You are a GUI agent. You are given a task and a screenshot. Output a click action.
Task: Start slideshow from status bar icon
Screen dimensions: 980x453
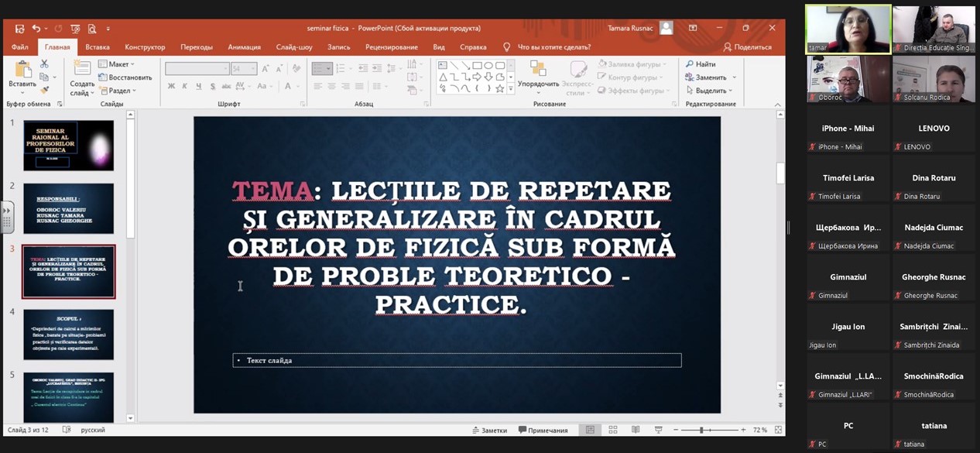[658, 430]
